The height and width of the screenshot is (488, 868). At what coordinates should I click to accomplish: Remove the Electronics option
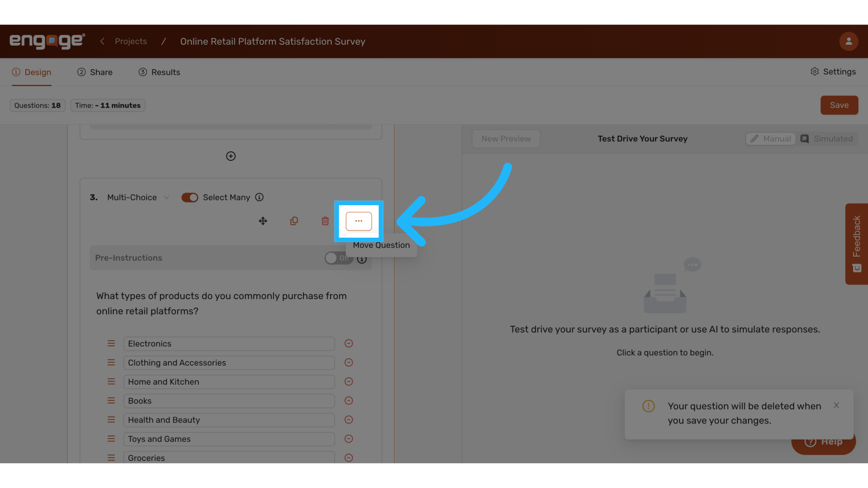pos(349,343)
